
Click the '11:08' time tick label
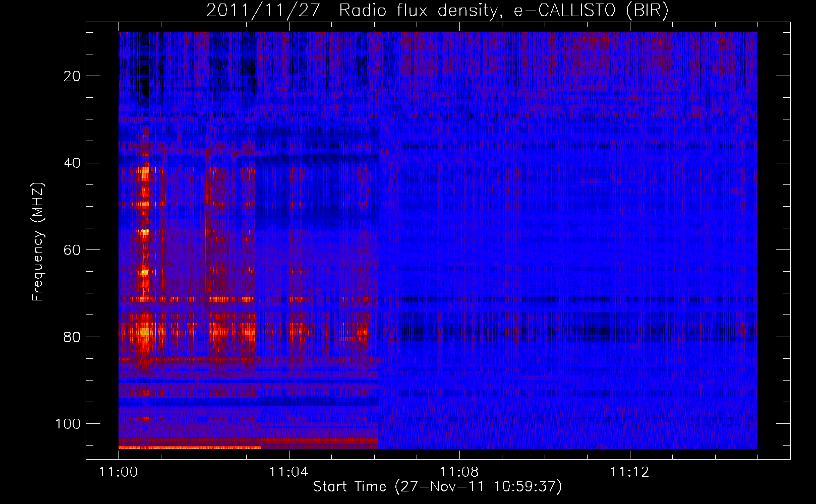(x=459, y=472)
